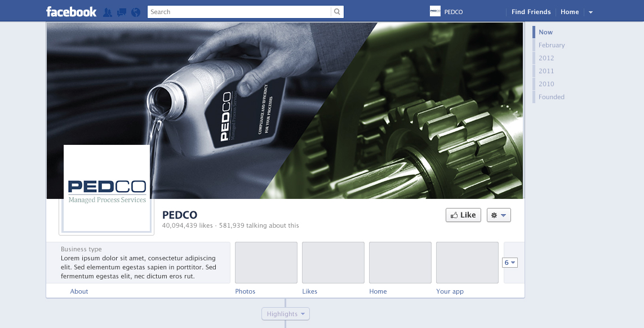Click the Lorem ipsum description text
Screen dimensions: 644x328
point(139,267)
